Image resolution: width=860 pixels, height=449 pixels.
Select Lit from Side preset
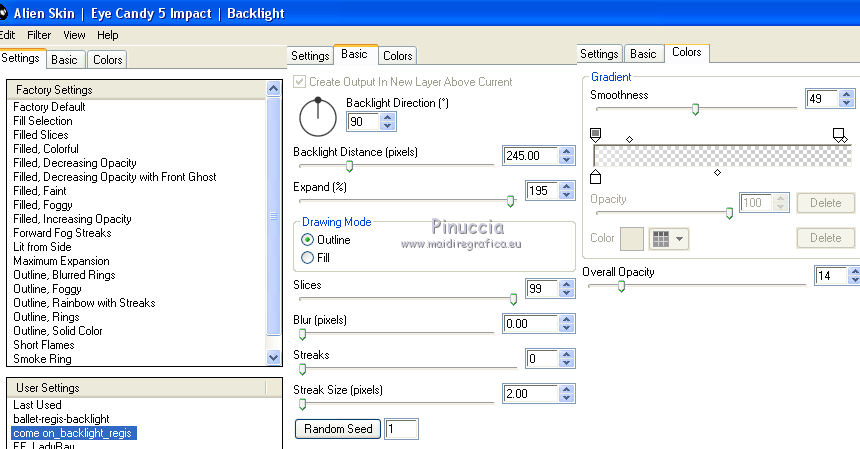click(x=42, y=247)
